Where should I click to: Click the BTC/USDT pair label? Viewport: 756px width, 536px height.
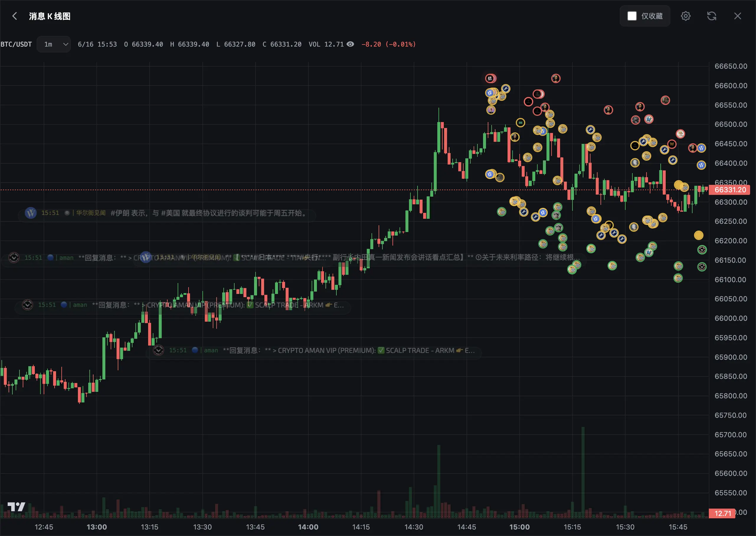click(x=16, y=44)
